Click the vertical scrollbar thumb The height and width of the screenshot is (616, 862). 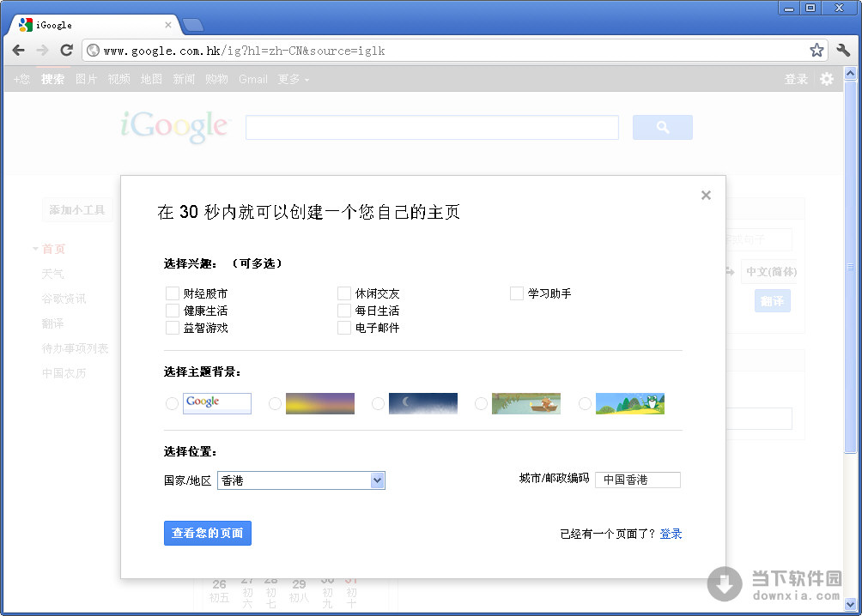click(x=850, y=267)
